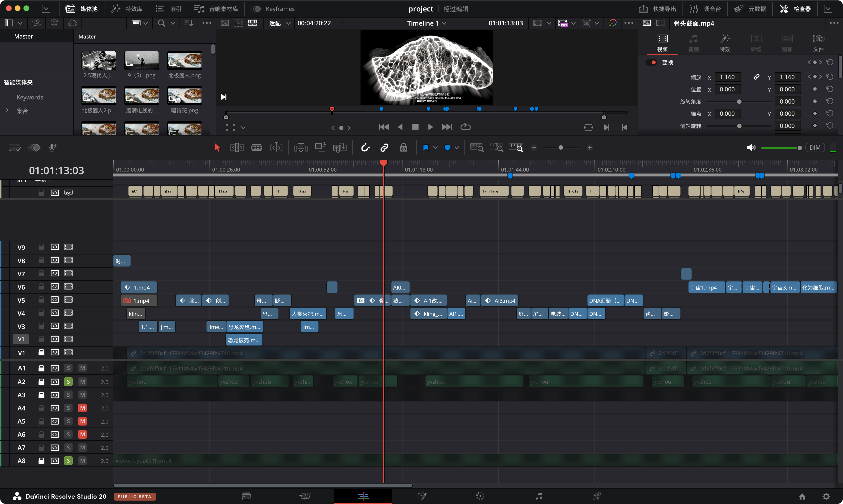Viewport: 843px width, 504px height.
Task: Toggle the lock on track V9
Action: click(41, 247)
